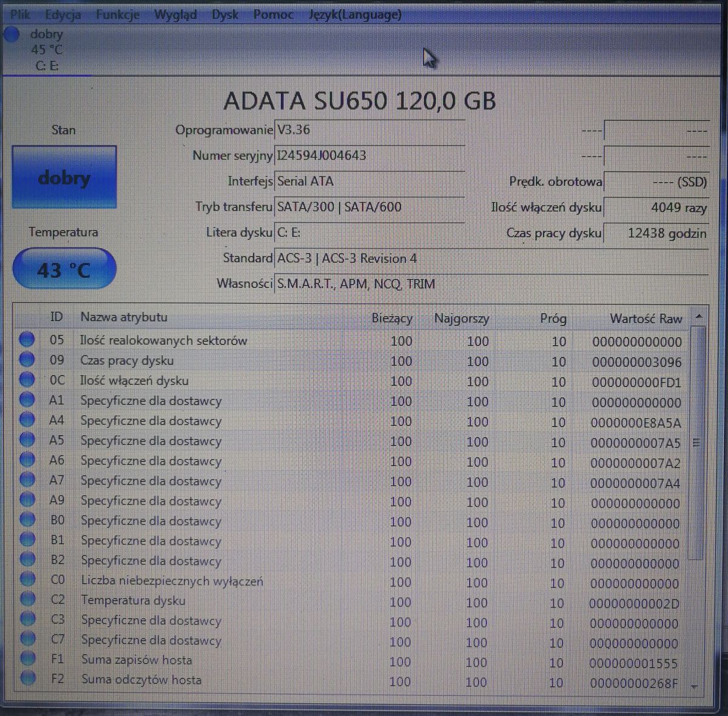Click status circle for attribute C0
Image resolution: width=728 pixels, height=716 pixels.
click(x=27, y=579)
